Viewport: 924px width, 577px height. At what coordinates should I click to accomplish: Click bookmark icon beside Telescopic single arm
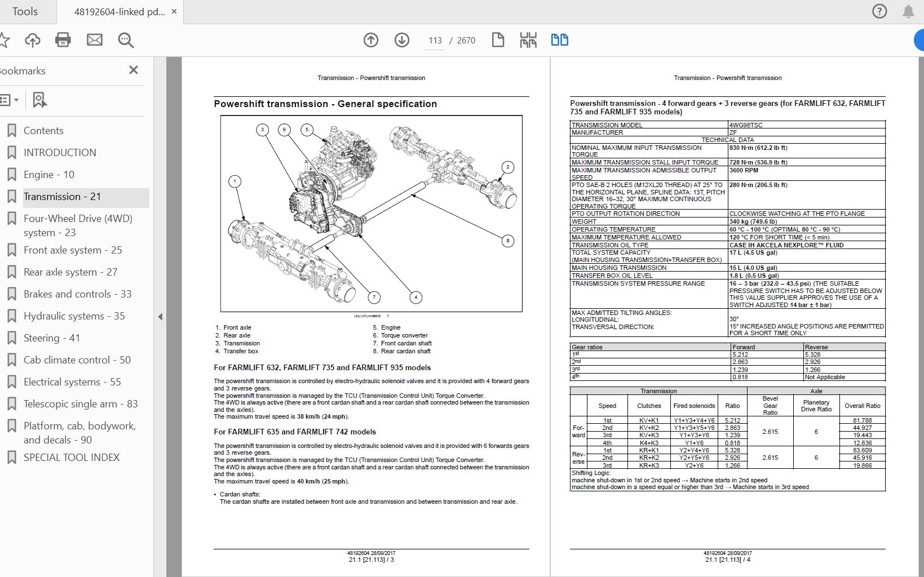point(11,404)
